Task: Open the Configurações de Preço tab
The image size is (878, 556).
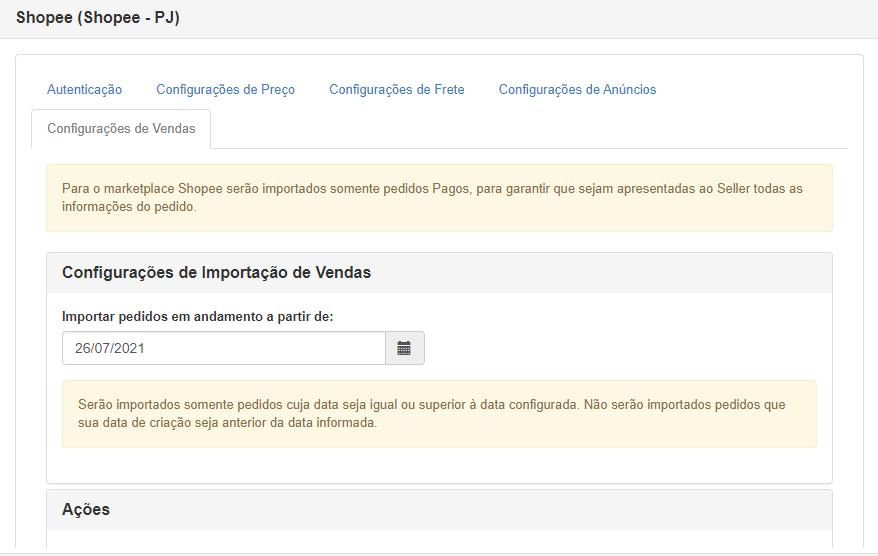Action: tap(226, 90)
